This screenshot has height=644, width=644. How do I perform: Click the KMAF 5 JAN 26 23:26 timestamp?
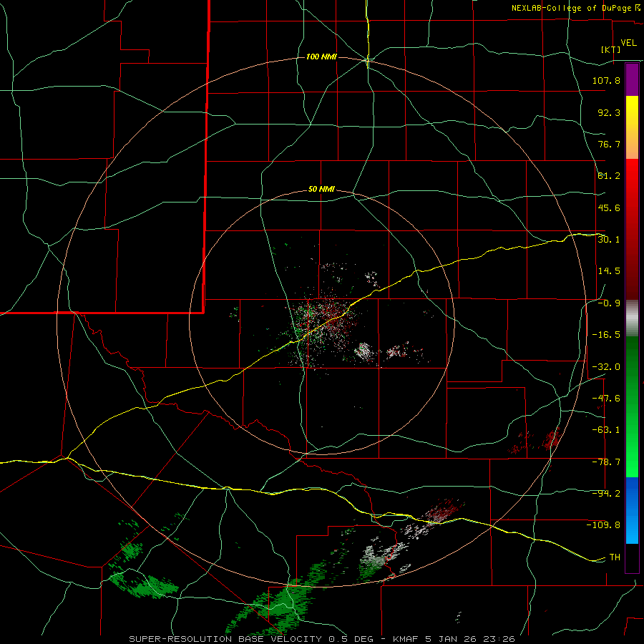[454, 639]
